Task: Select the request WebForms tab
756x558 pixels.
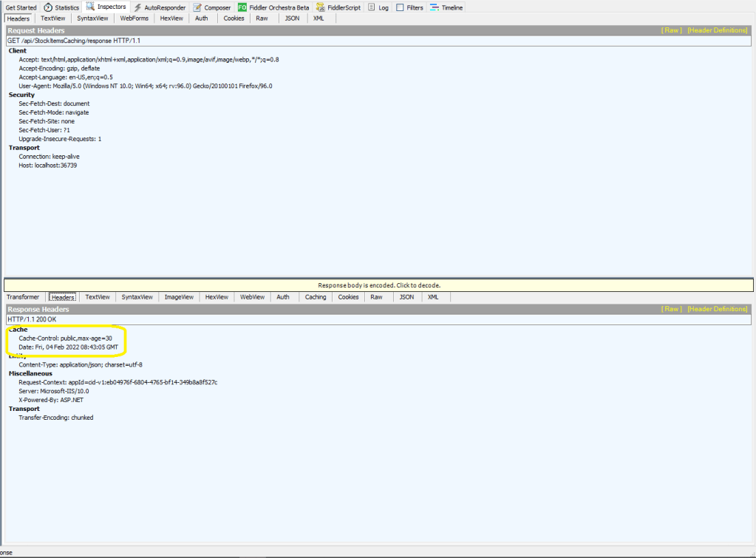Action: point(134,18)
